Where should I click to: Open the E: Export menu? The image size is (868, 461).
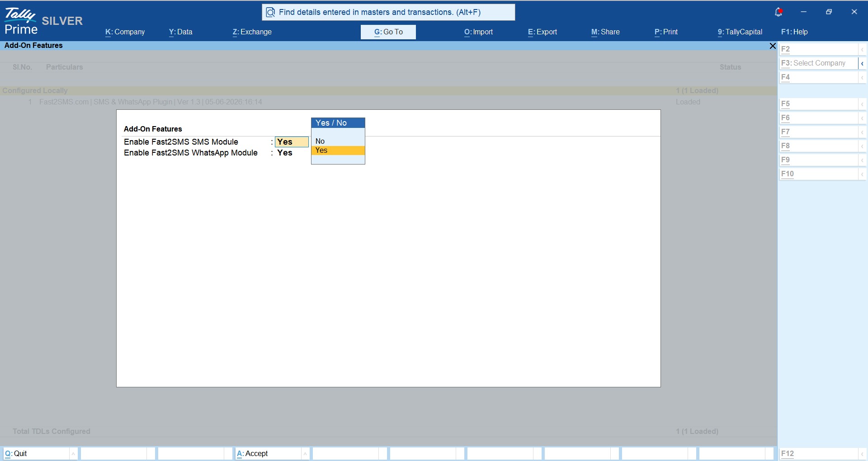[x=542, y=32]
